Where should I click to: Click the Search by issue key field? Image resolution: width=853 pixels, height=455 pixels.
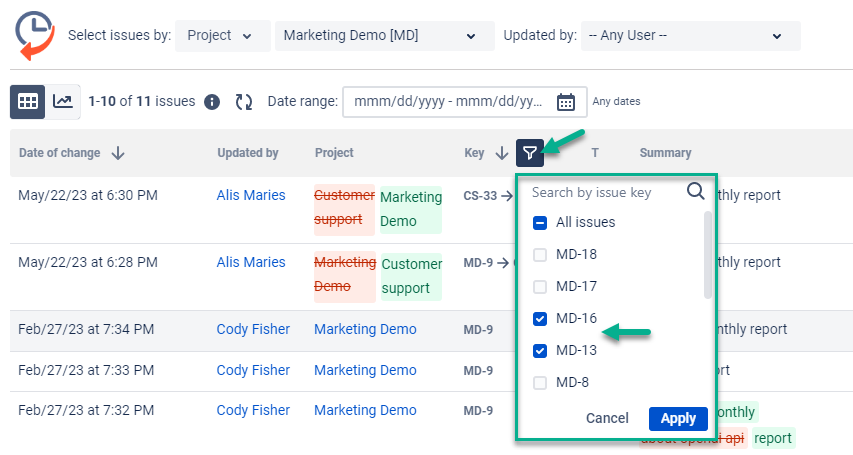pos(605,192)
